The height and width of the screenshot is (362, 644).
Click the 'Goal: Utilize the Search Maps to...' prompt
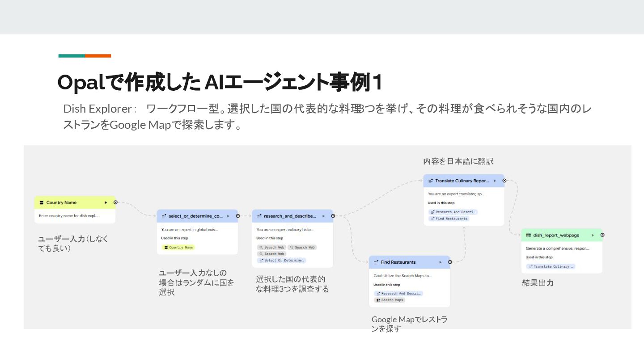tap(402, 276)
